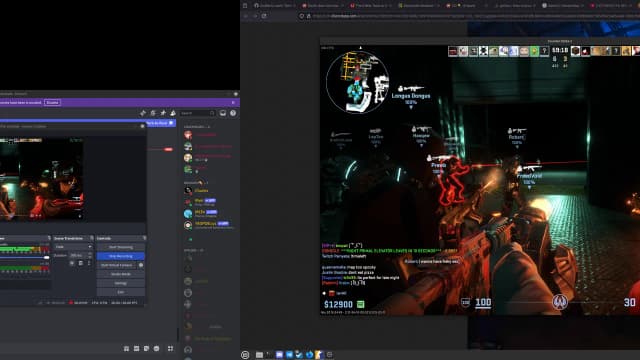This screenshot has width=640, height=360.
Task: Reload the browser page
Action: [264, 16]
